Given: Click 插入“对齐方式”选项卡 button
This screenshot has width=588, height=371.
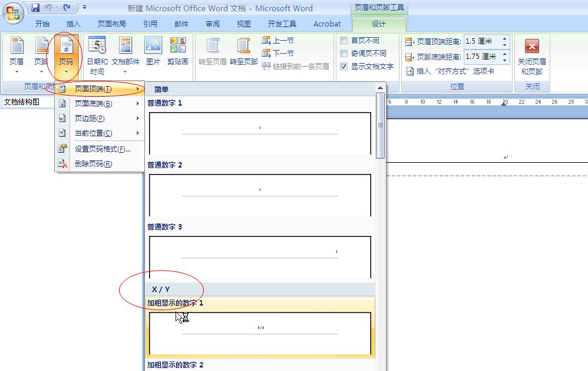Looking at the screenshot, I should click(x=455, y=71).
